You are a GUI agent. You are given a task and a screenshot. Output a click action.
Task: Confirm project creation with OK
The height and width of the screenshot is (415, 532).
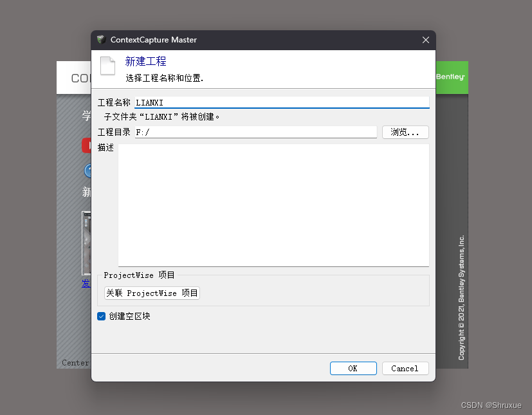click(x=353, y=368)
